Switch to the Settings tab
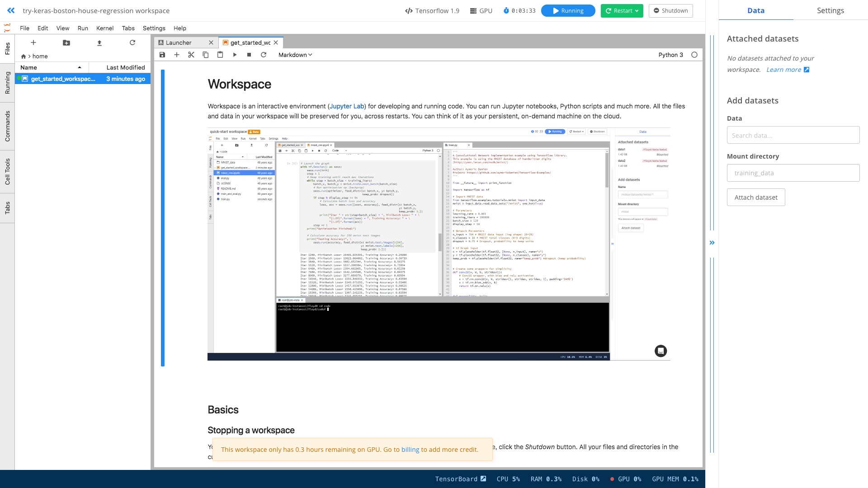 click(830, 10)
